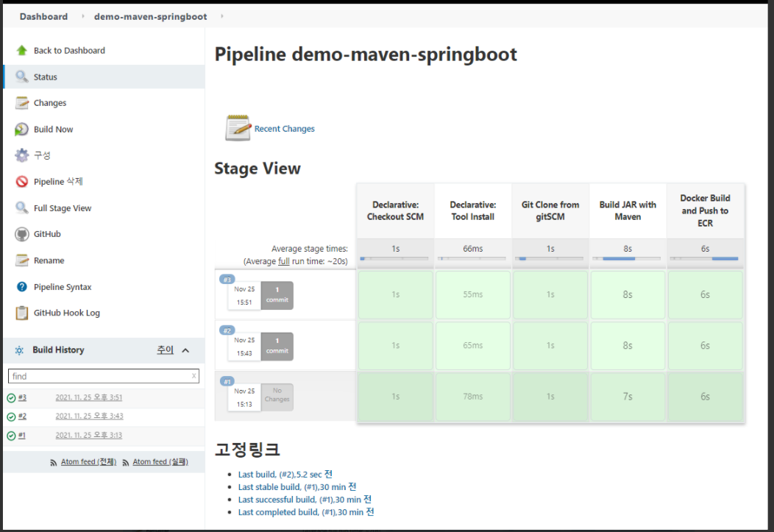The width and height of the screenshot is (774, 532).
Task: Open build #2 in Build History list
Action: 22,416
